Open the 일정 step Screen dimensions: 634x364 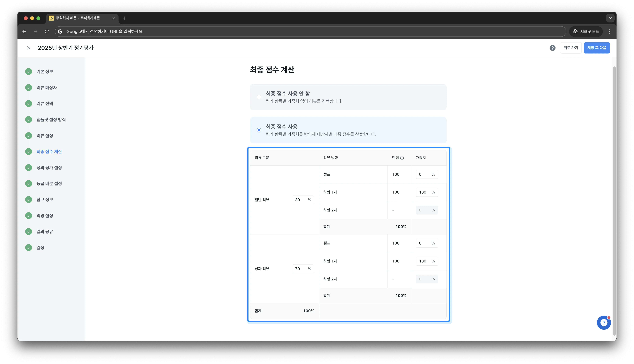[x=40, y=248]
